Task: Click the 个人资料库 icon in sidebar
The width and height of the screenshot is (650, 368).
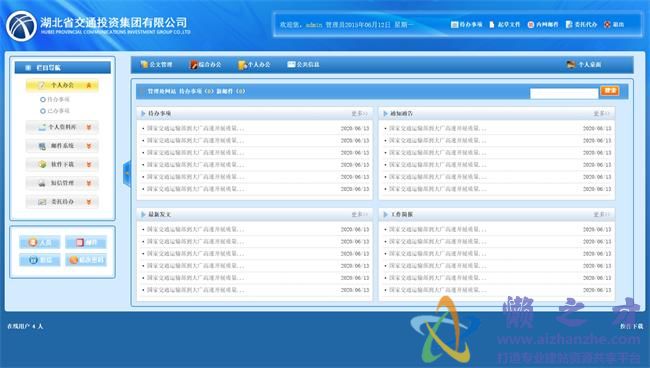Action: 42,127
